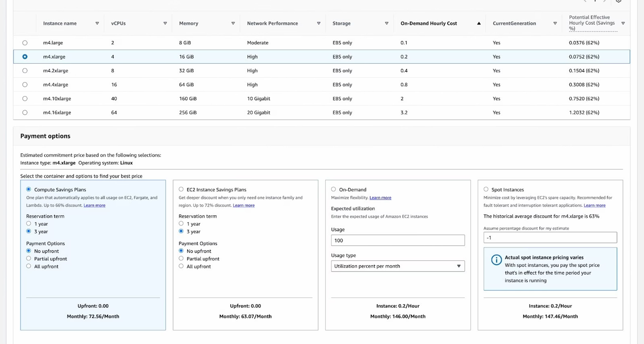Select All upfront under EC2 Instance Savings Plans
Image resolution: width=644 pixels, height=344 pixels.
pyautogui.click(x=181, y=266)
